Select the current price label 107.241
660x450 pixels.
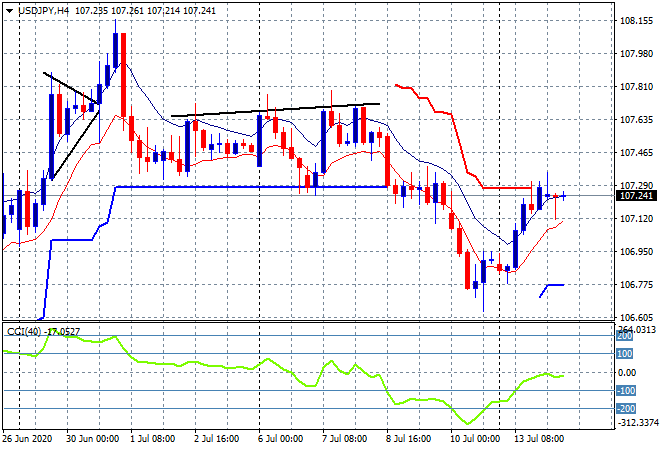[x=637, y=196]
